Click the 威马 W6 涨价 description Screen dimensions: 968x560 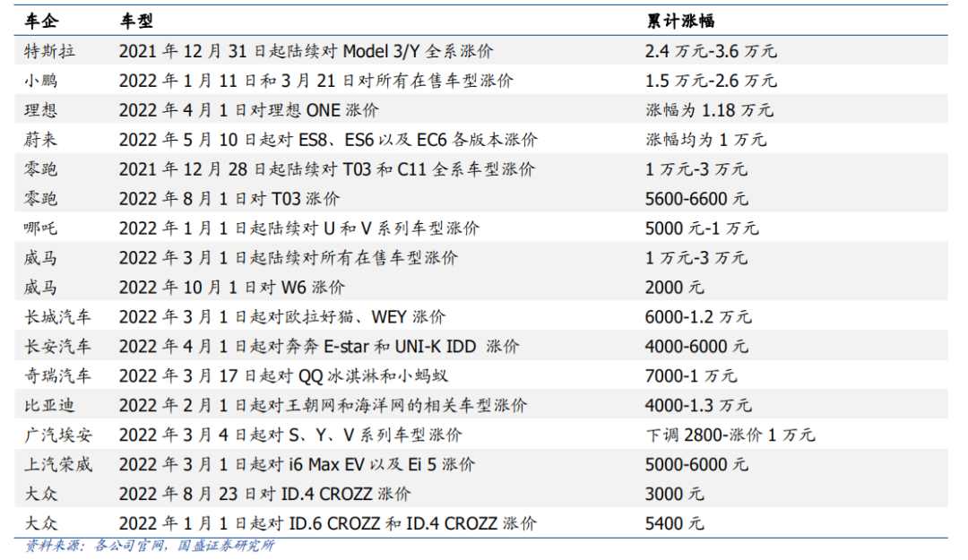232,287
